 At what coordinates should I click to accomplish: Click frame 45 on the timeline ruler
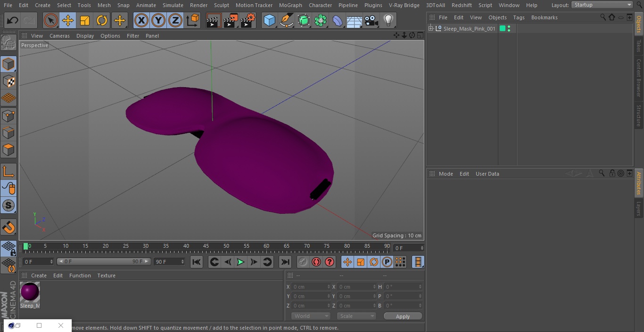(206, 247)
